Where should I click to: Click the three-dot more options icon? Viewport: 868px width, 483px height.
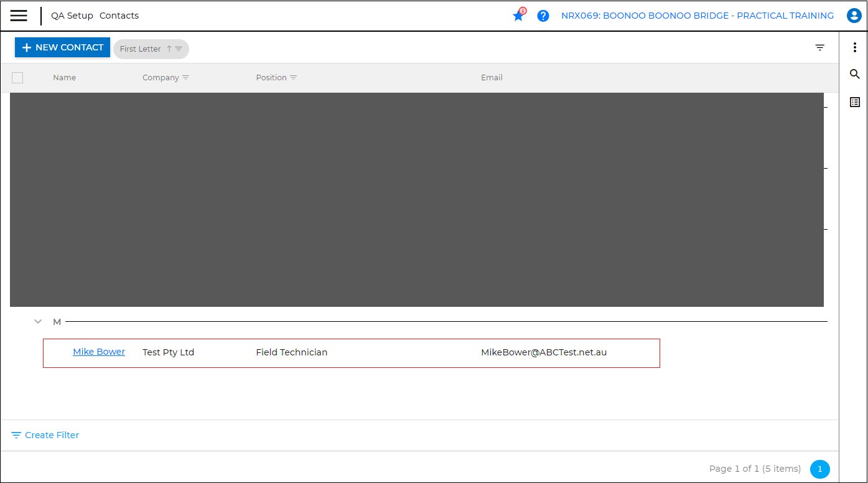[854, 48]
